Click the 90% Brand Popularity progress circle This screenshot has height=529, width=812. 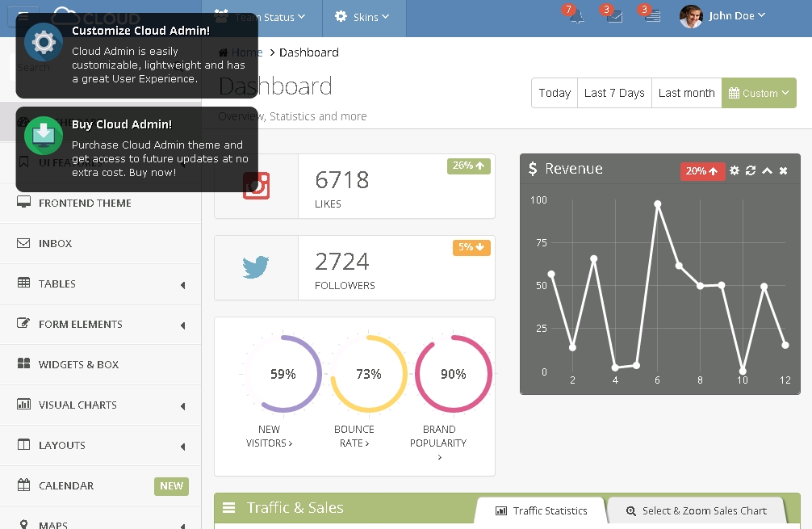(454, 374)
